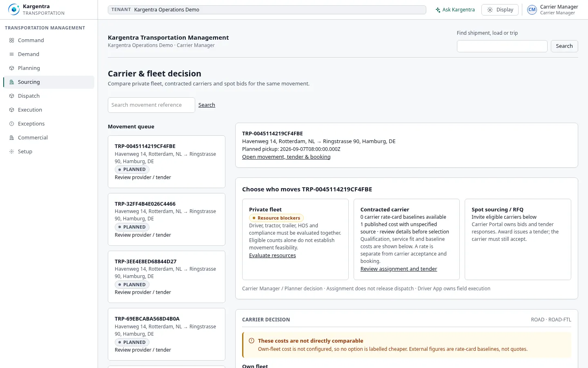Open movement, tender & booking link
Screen dimensions: 588x368
click(x=286, y=157)
